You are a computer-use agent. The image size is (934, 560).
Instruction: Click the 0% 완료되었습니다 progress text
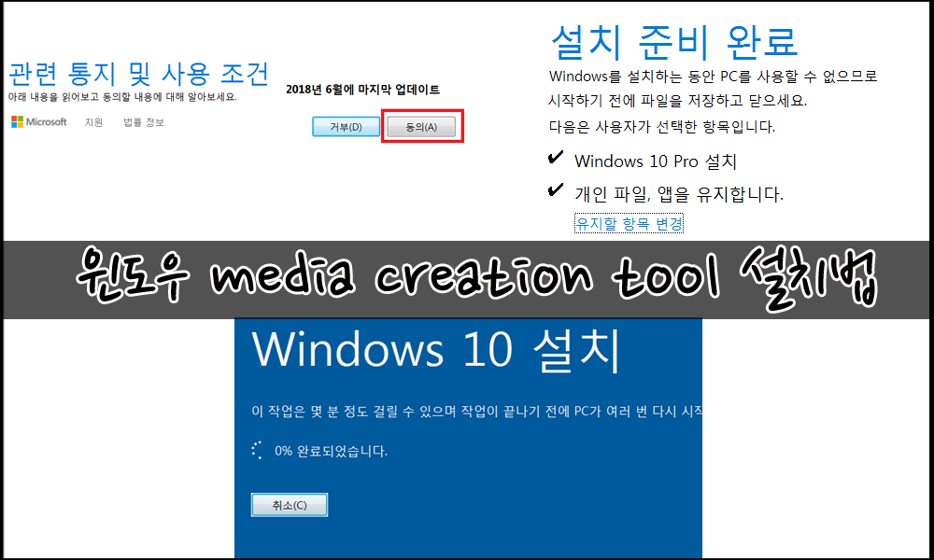click(332, 451)
